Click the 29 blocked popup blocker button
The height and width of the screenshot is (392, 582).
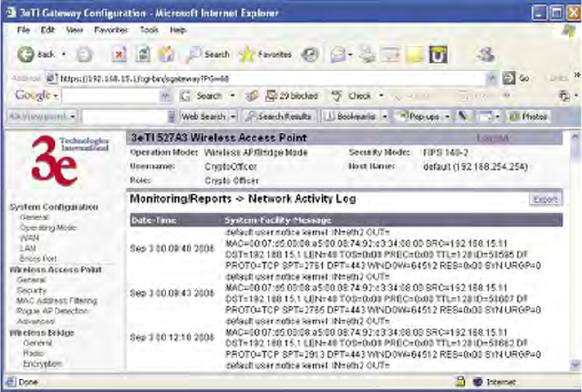pyautogui.click(x=292, y=96)
